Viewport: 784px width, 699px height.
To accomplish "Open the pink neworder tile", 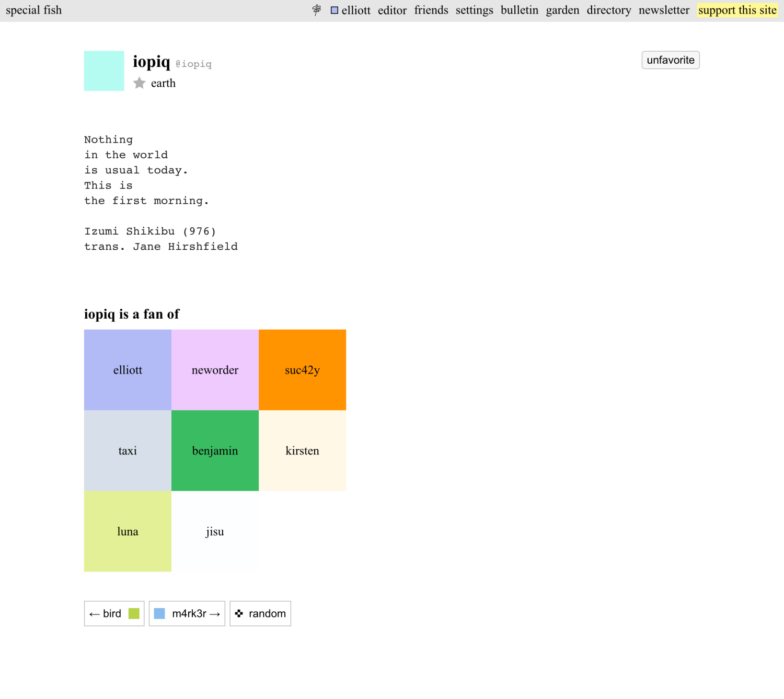I will [x=215, y=370].
